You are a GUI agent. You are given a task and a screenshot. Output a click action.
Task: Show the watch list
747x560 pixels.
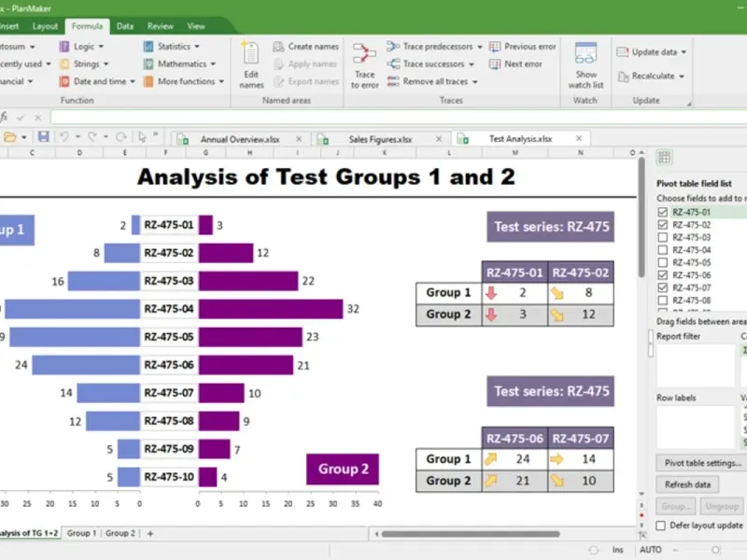[585, 65]
